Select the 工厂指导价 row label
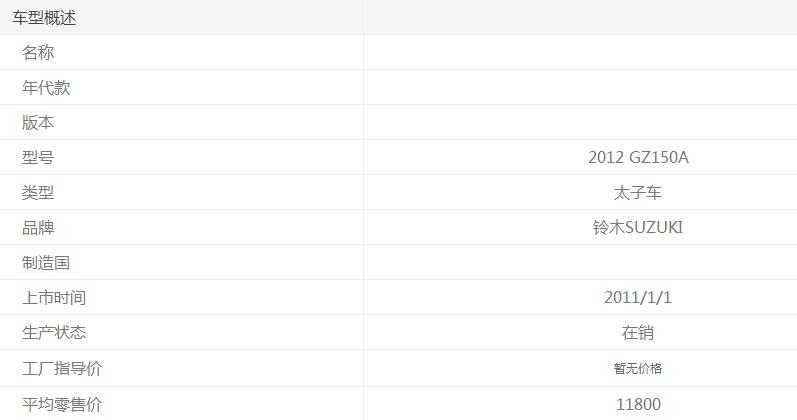Image resolution: width=797 pixels, height=420 pixels. 62,369
